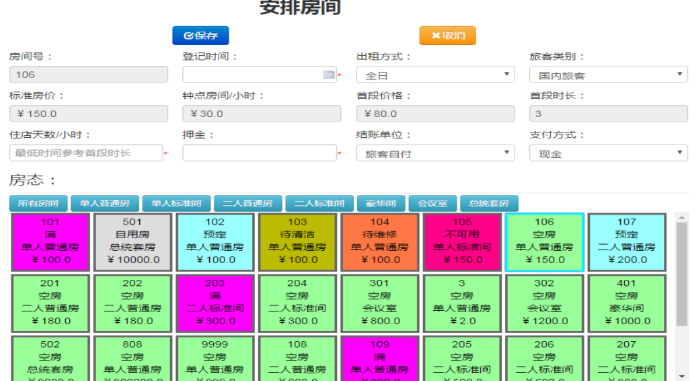Choose green vacant room tile 201
The image size is (700, 381).
point(50,303)
